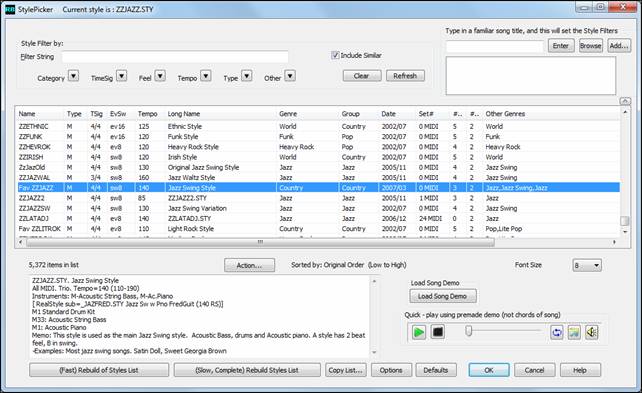Collapse the filter panel with the top-right arrow
The image size is (642, 393).
point(625,101)
